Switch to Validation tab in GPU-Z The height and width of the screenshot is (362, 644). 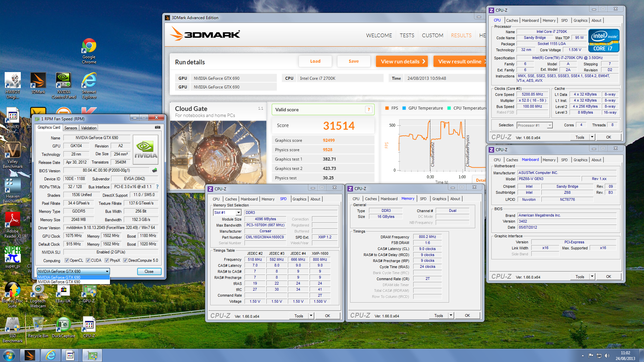[x=89, y=128]
